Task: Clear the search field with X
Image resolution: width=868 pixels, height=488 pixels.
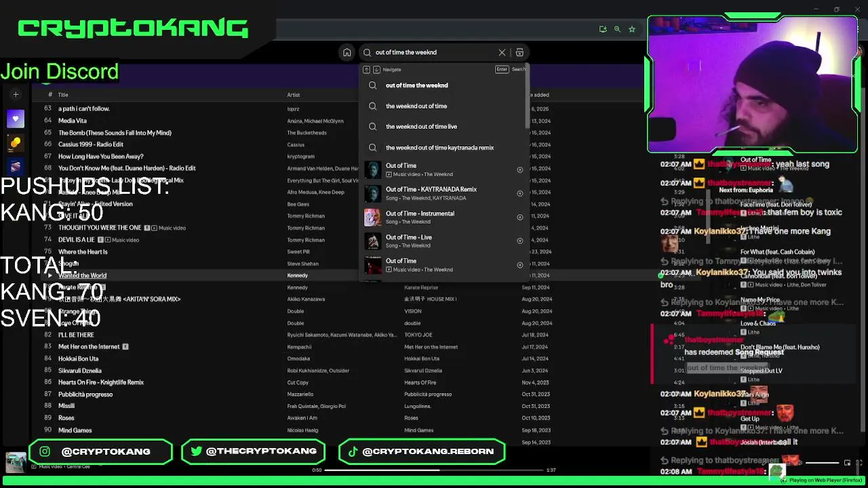Action: click(x=502, y=52)
